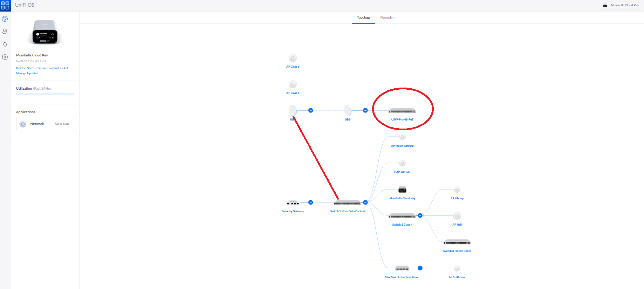The width and height of the screenshot is (644, 289).
Task: Open the settings gear icon in sidebar
Action: [5, 57]
